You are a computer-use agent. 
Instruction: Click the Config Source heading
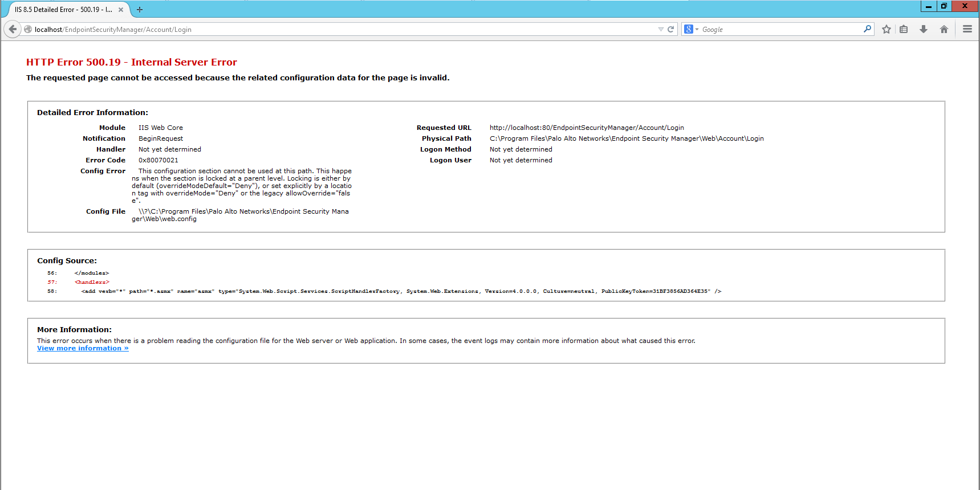pyautogui.click(x=67, y=261)
